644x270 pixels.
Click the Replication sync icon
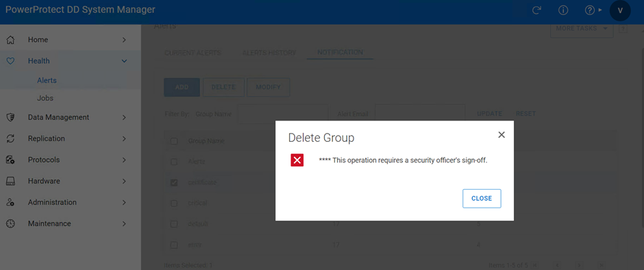[11, 138]
